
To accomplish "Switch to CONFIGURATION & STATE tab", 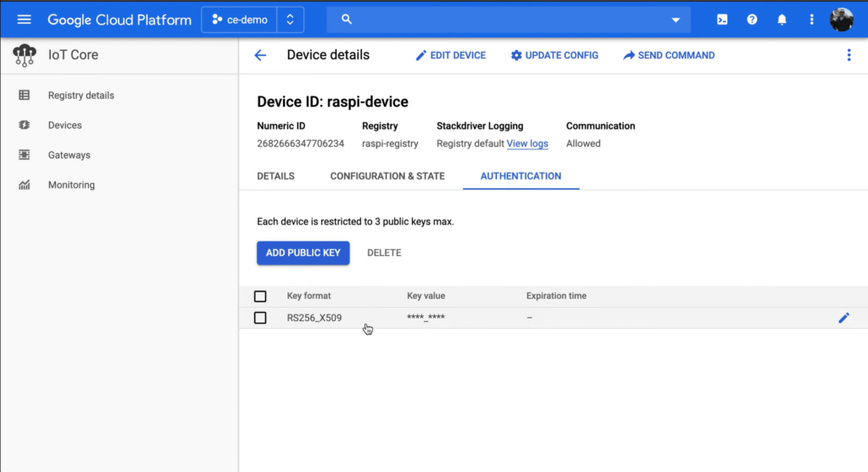I will [x=387, y=176].
